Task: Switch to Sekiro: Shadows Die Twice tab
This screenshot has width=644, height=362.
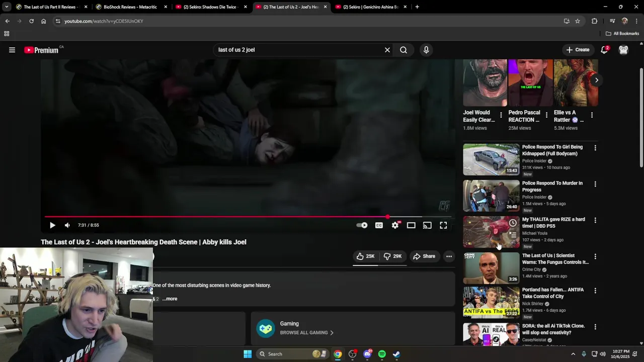Action: [211, 7]
